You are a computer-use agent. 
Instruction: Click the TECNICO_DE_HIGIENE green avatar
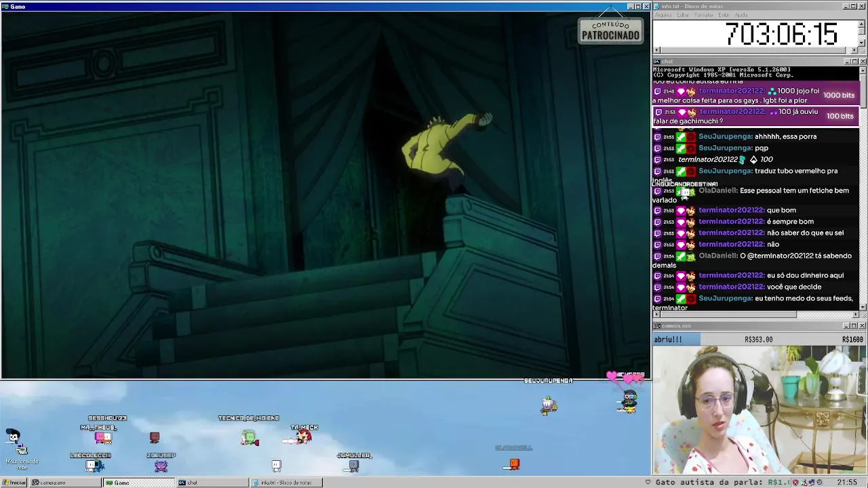click(x=250, y=439)
